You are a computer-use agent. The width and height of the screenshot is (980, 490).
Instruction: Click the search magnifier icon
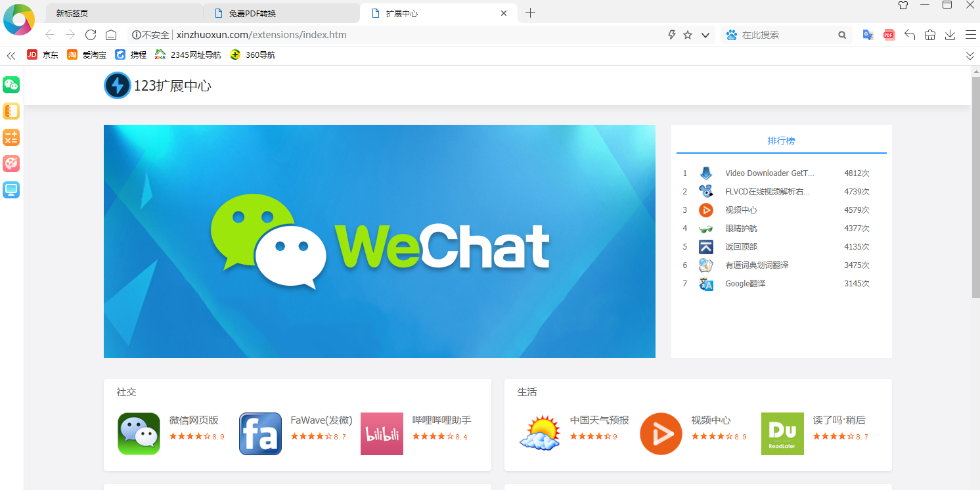coord(842,35)
